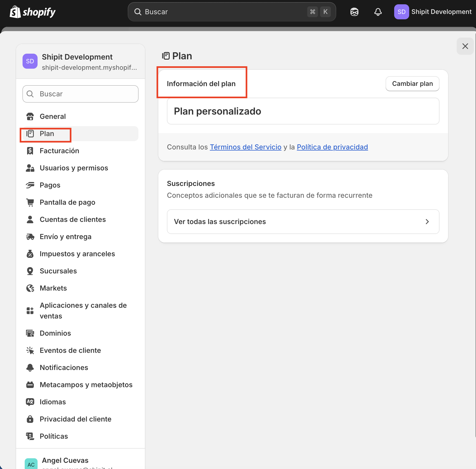This screenshot has width=476, height=469.
Task: Open the Sidekick assistant icon in top bar
Action: [x=354, y=12]
